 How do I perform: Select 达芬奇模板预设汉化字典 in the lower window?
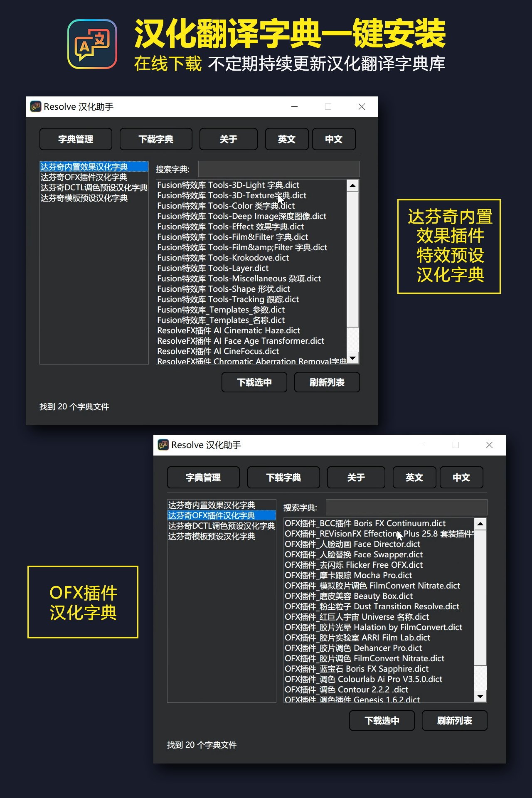pyautogui.click(x=222, y=536)
